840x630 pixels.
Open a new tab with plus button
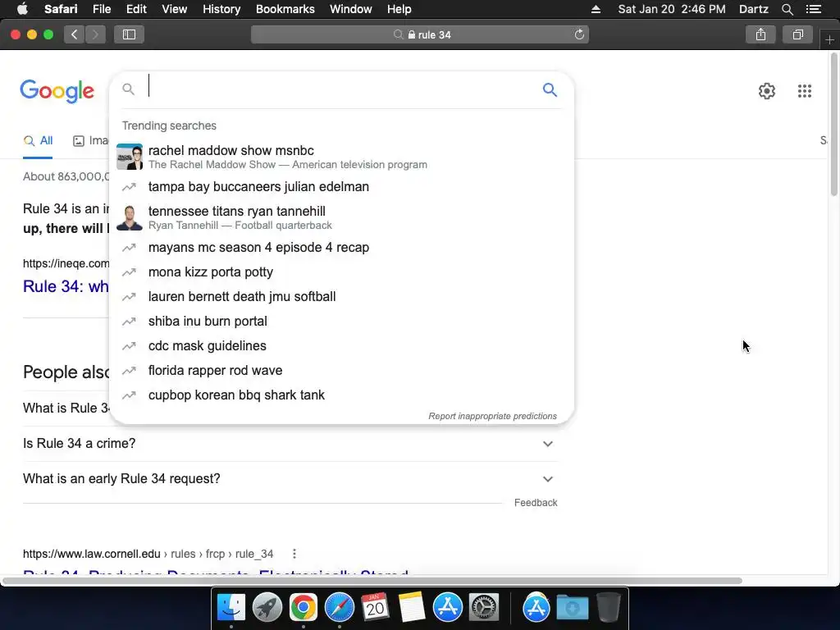click(829, 39)
